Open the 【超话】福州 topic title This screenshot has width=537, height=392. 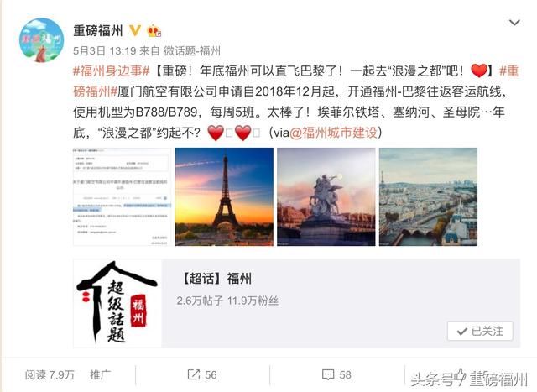tap(215, 278)
